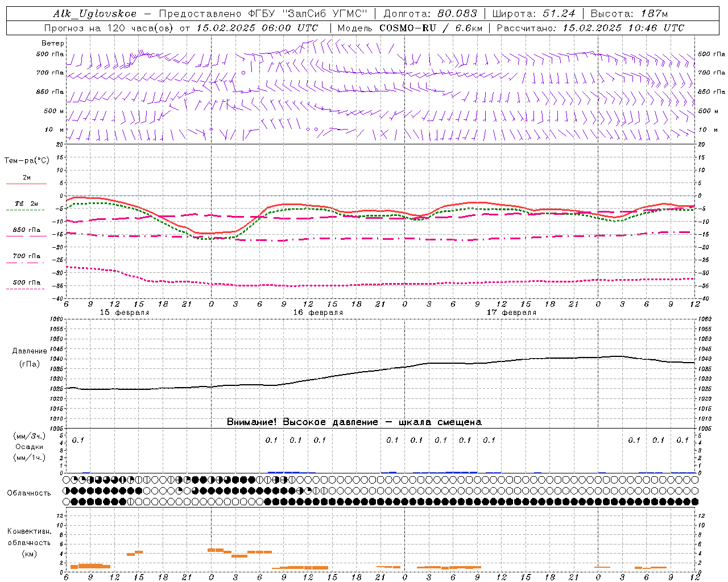Click the forecast start time 15.02.2025 06:00 UTC

pyautogui.click(x=257, y=28)
